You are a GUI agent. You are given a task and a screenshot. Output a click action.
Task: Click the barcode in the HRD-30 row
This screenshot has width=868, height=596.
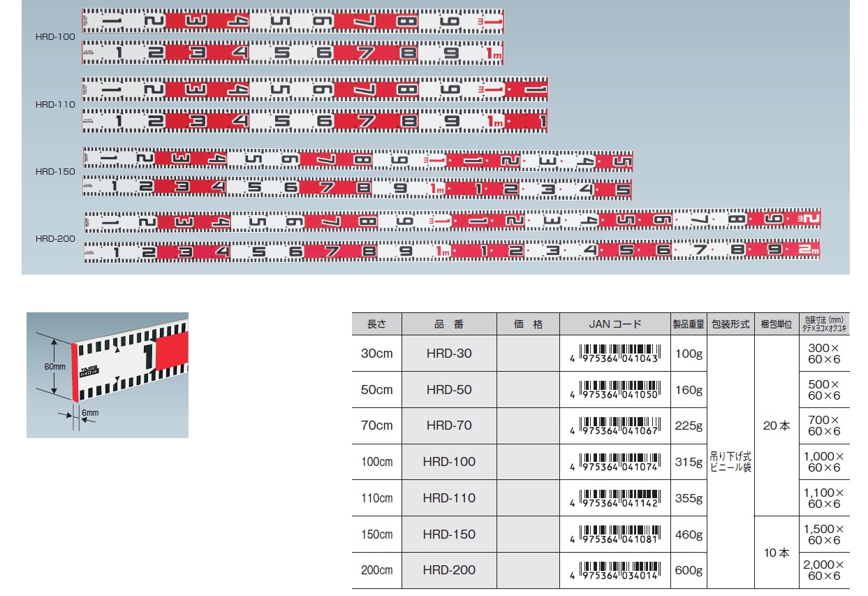615,353
